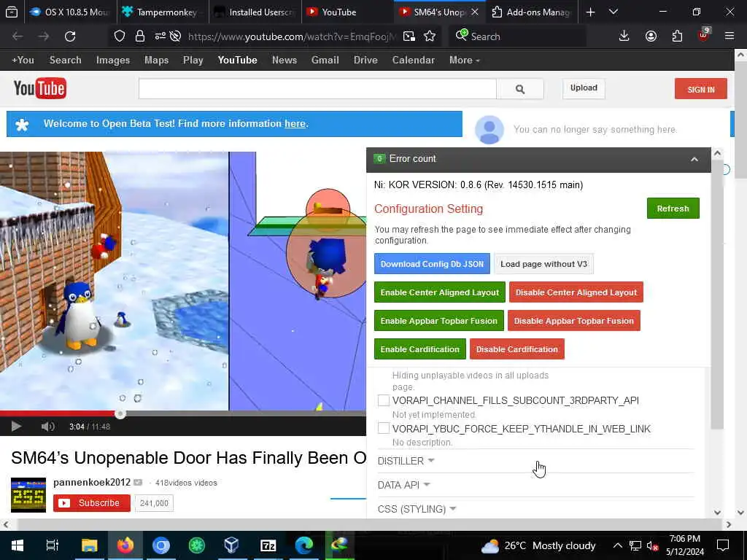Open the Windows Start menu
This screenshot has height=560, width=747.
tap(18, 545)
